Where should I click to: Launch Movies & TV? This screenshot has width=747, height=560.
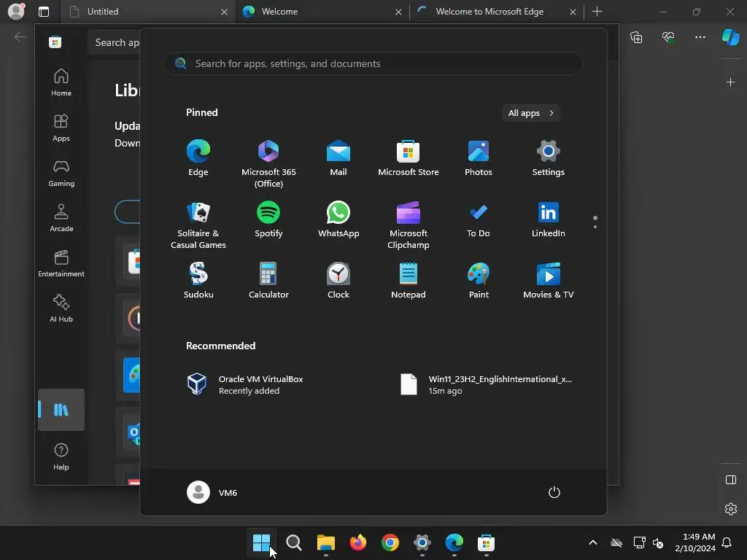tap(549, 281)
